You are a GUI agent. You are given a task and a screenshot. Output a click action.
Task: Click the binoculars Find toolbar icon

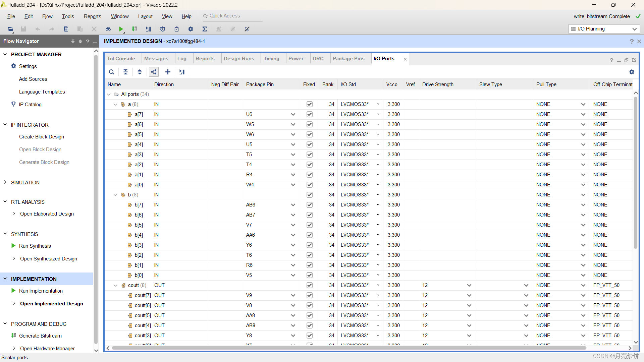click(x=108, y=29)
